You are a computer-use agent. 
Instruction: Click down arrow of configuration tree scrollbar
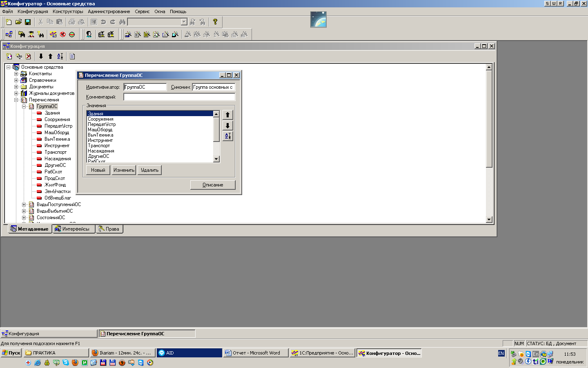(x=489, y=220)
